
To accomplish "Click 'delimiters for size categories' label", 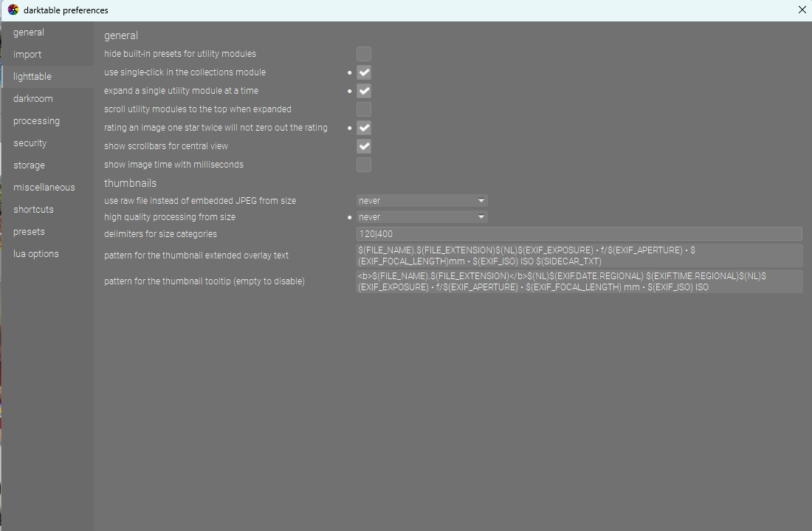I will (x=160, y=233).
